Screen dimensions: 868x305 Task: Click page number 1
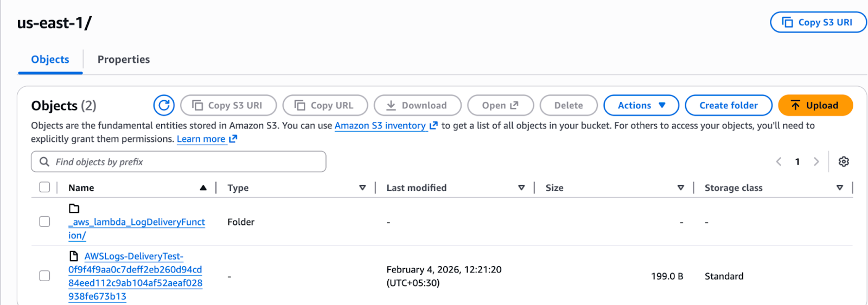[x=797, y=161]
